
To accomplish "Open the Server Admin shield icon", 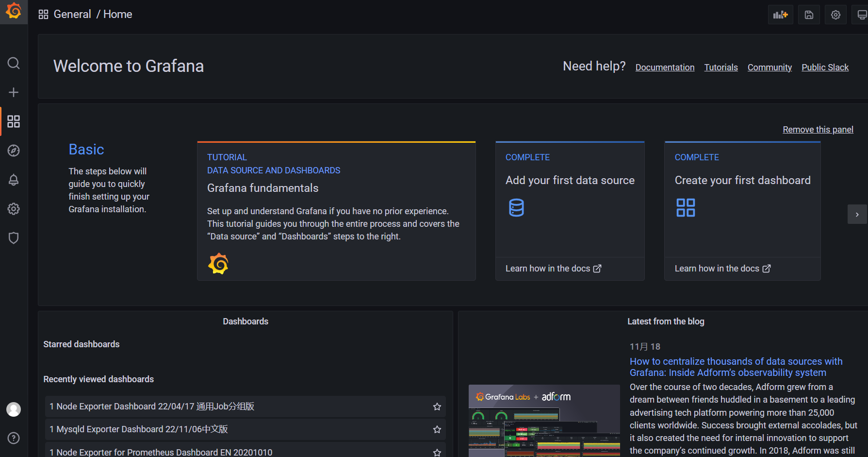I will tap(14, 238).
